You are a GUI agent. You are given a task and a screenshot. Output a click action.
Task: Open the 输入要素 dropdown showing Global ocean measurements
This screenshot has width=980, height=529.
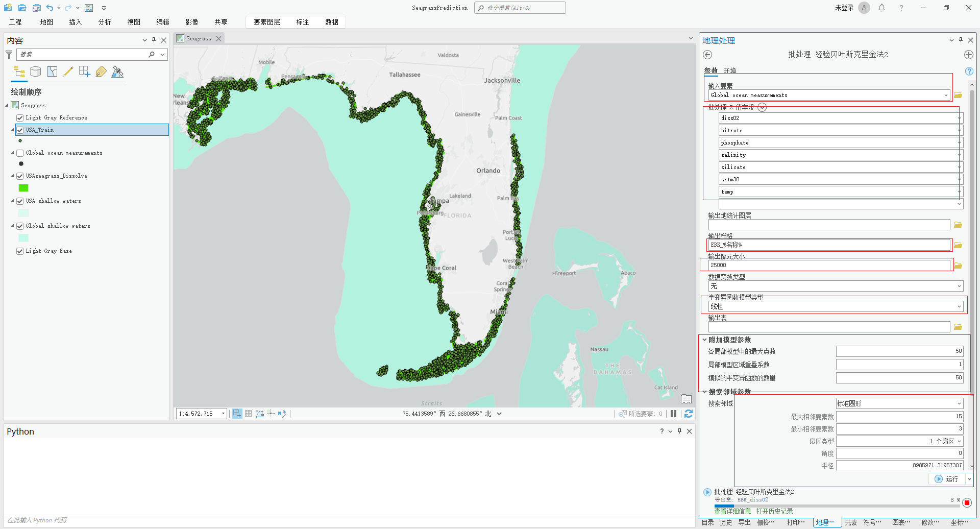coord(947,95)
